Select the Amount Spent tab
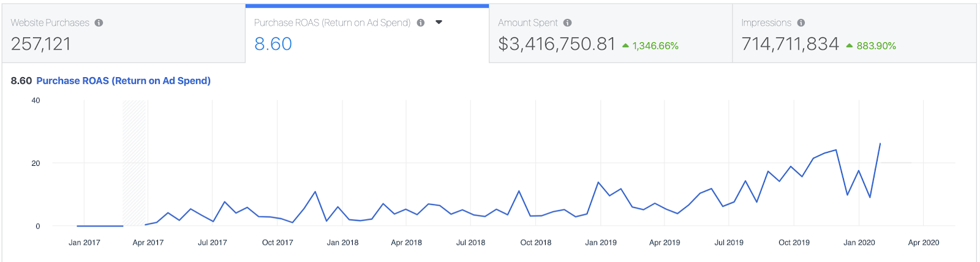The height and width of the screenshot is (262, 980). [610, 34]
